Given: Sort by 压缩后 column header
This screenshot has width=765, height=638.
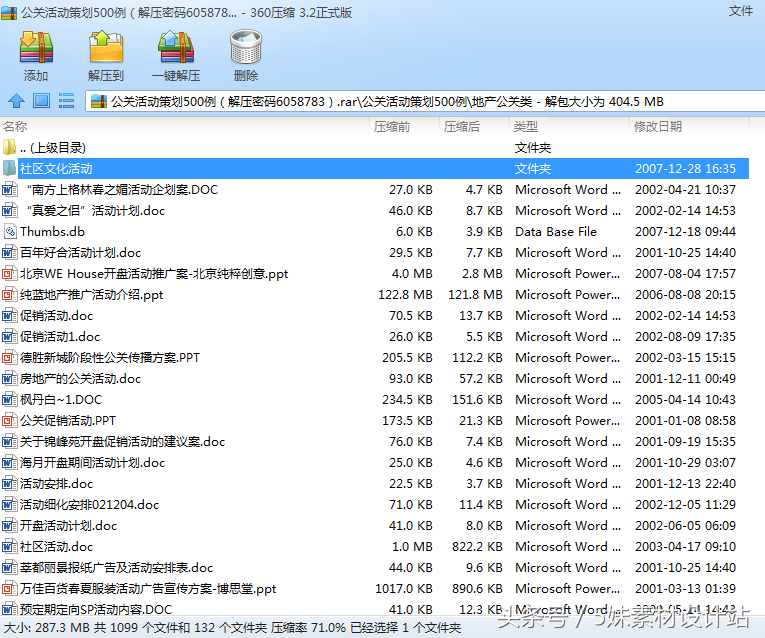Looking at the screenshot, I should pos(462,127).
